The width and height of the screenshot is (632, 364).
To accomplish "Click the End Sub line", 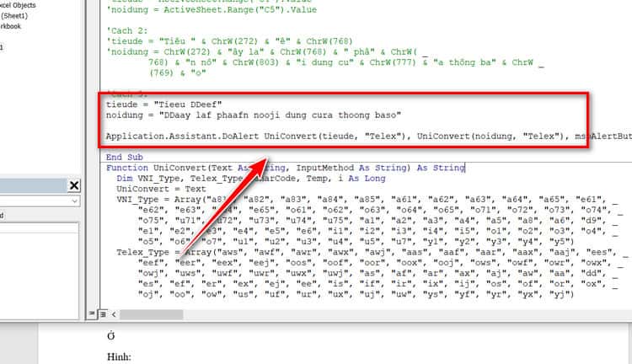I will 125,158.
